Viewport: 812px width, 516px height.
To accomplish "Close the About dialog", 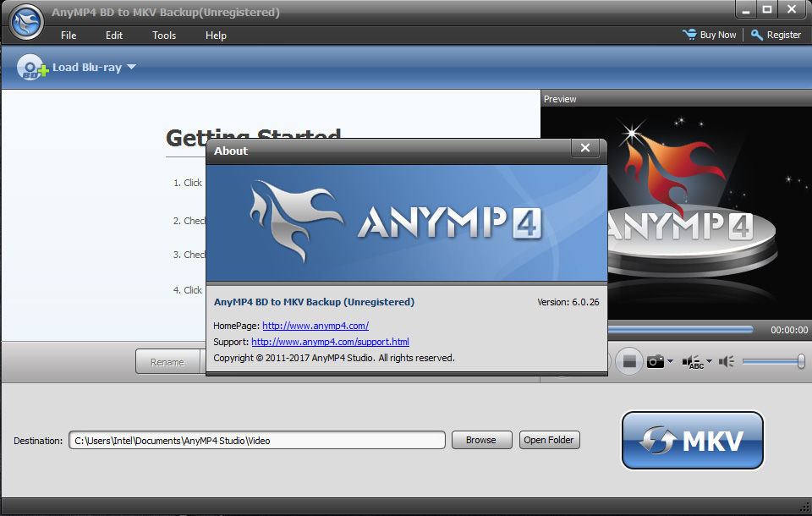I will pos(584,149).
